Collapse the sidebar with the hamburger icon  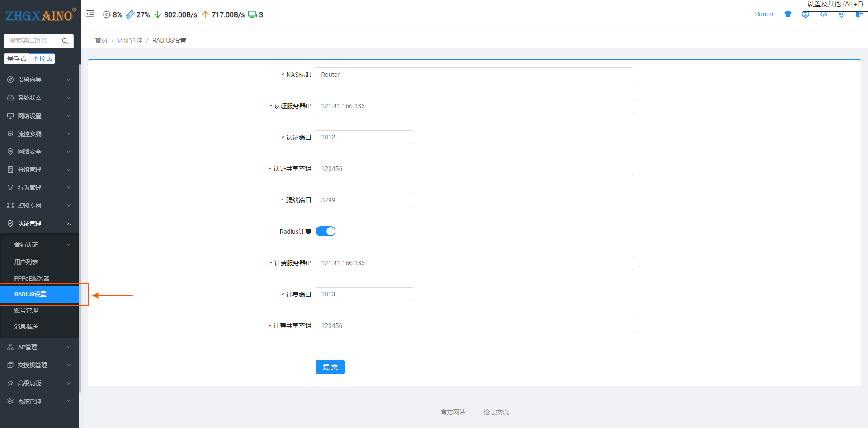click(x=90, y=14)
